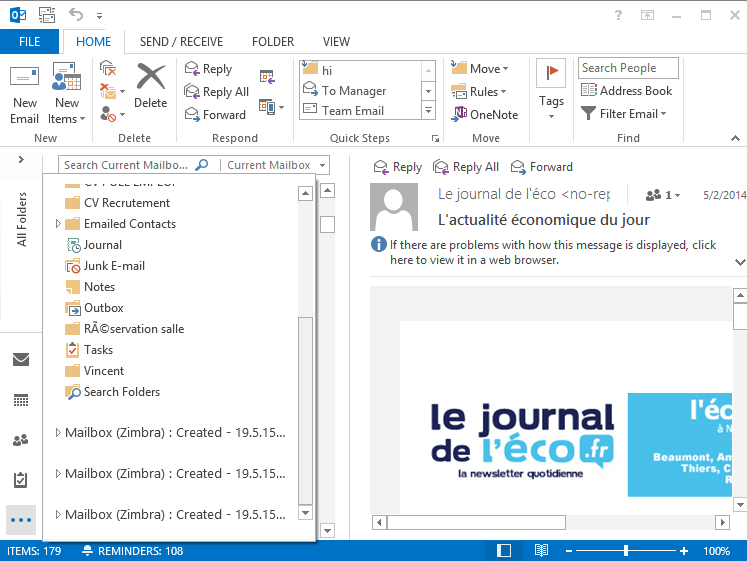
Task: Click the Send/Receive All Folders icon
Action: point(47,15)
